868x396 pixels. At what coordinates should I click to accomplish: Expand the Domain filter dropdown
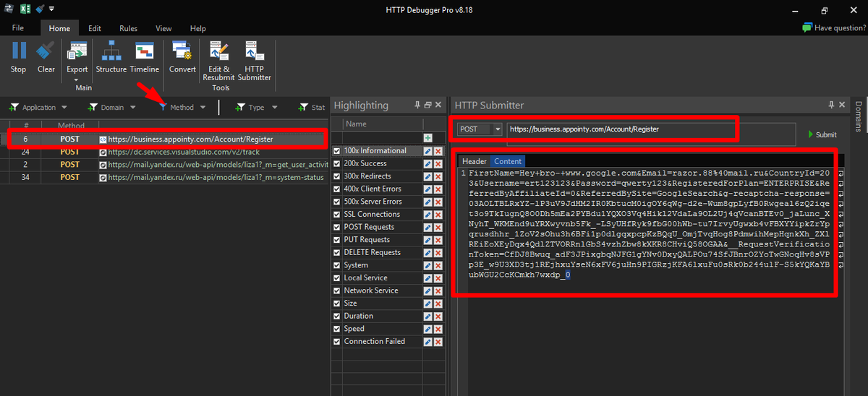(132, 108)
